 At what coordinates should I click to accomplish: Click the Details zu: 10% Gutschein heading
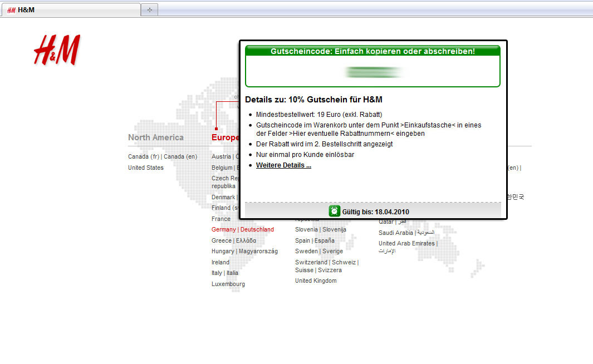[x=313, y=100]
